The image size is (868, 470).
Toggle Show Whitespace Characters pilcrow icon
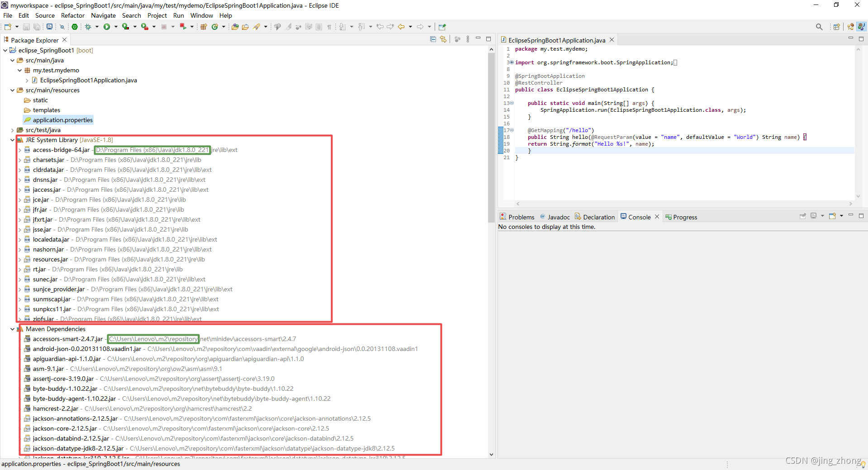(329, 27)
